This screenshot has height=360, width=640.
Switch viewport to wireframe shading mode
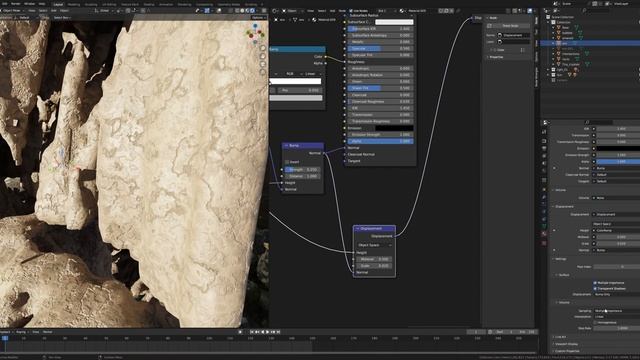238,11
